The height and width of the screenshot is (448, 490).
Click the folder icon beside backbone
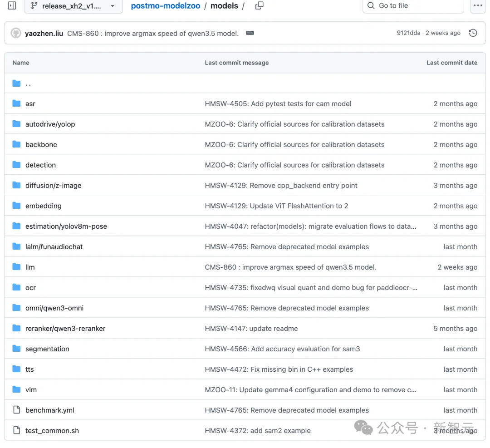(16, 144)
